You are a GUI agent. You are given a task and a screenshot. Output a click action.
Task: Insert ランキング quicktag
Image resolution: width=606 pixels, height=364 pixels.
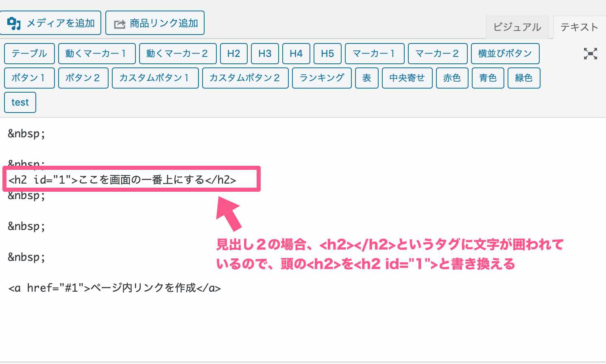322,78
